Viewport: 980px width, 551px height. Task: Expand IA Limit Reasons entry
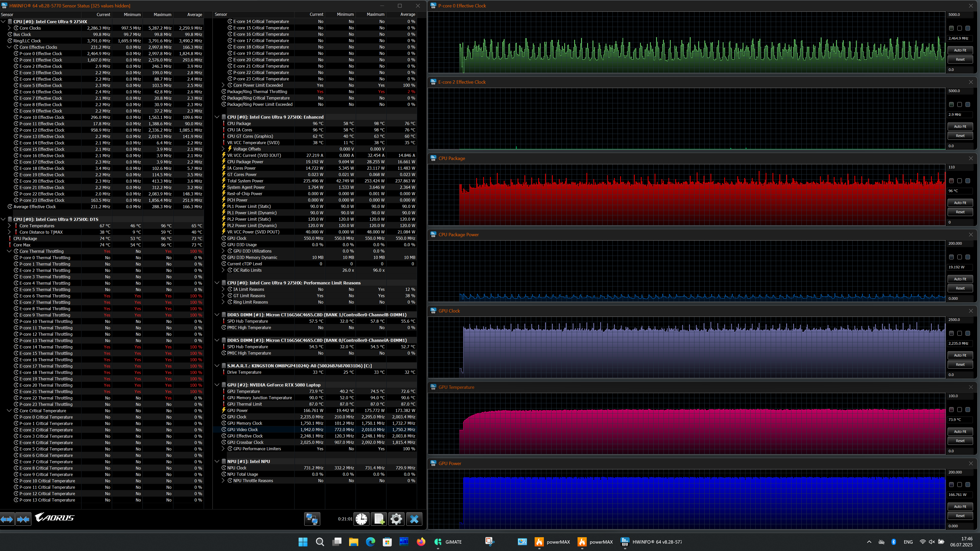(223, 289)
